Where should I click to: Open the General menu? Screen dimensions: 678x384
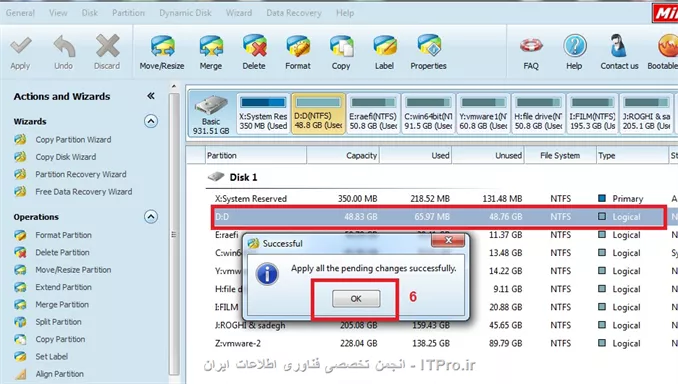(x=20, y=13)
